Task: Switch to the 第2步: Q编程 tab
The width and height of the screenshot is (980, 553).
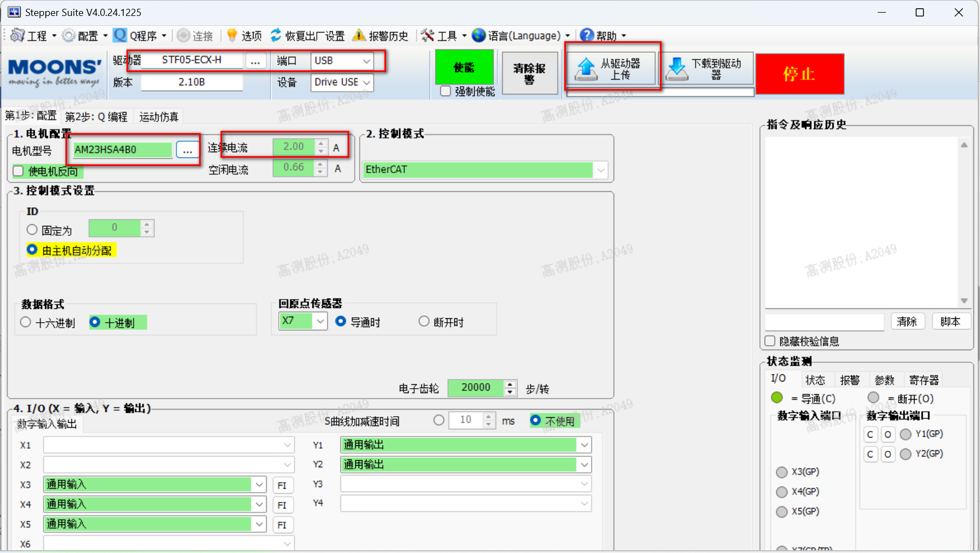Action: pyautogui.click(x=97, y=116)
